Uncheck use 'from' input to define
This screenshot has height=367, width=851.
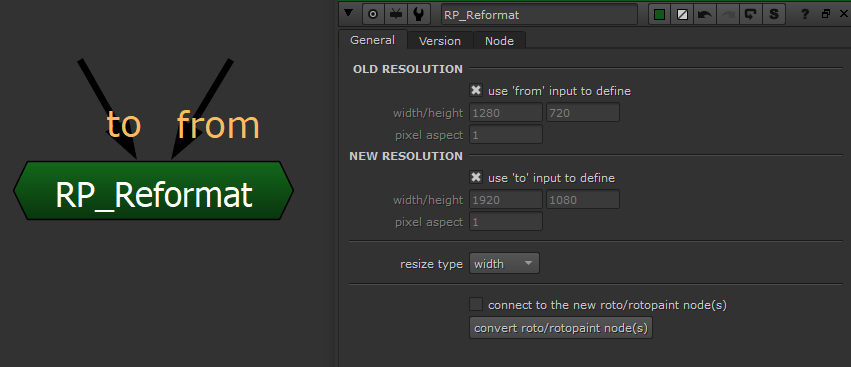point(476,91)
